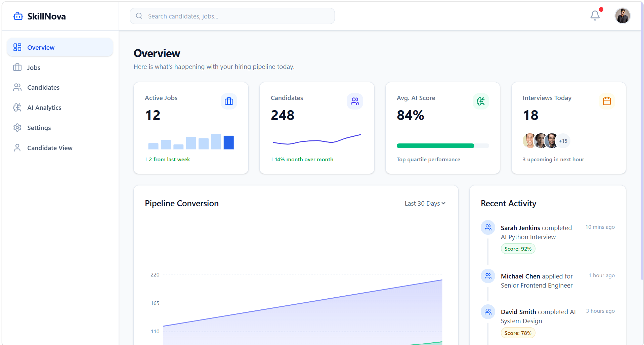Switch to Candidate View
The image size is (644, 345).
(60, 148)
